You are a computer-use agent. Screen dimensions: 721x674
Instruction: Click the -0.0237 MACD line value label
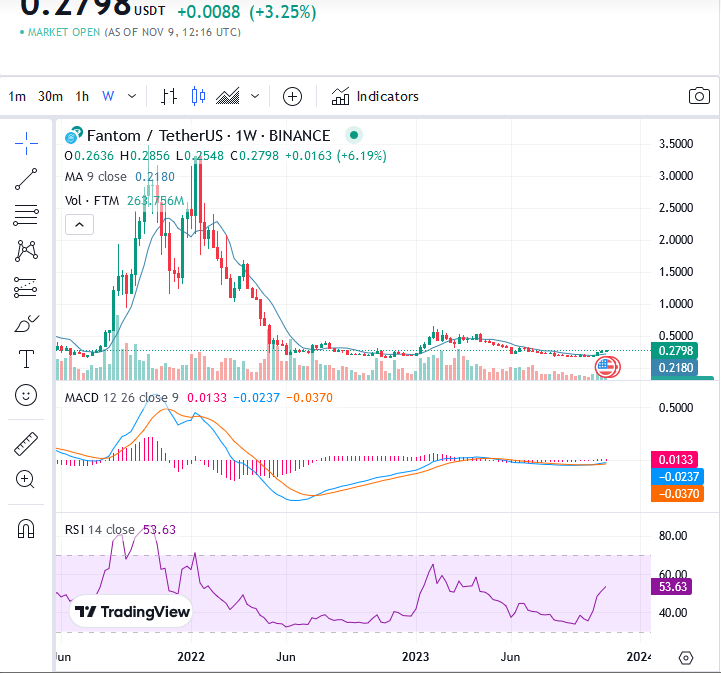(x=678, y=477)
